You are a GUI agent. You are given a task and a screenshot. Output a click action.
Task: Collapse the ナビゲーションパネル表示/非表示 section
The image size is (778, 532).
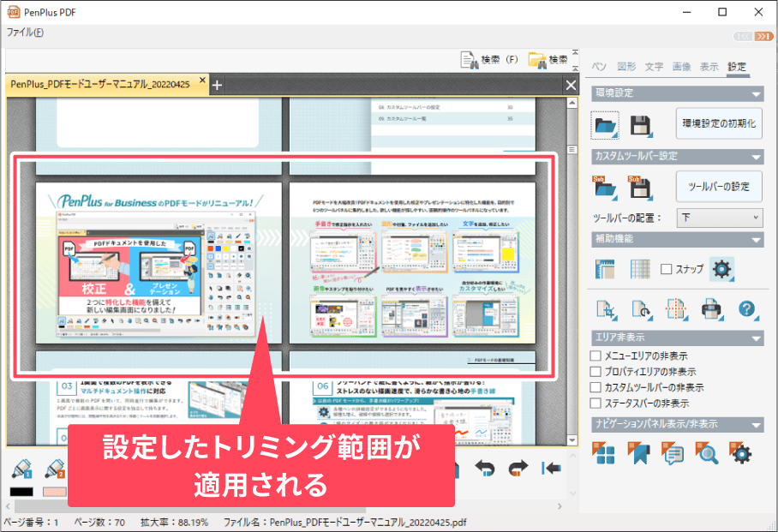757,425
